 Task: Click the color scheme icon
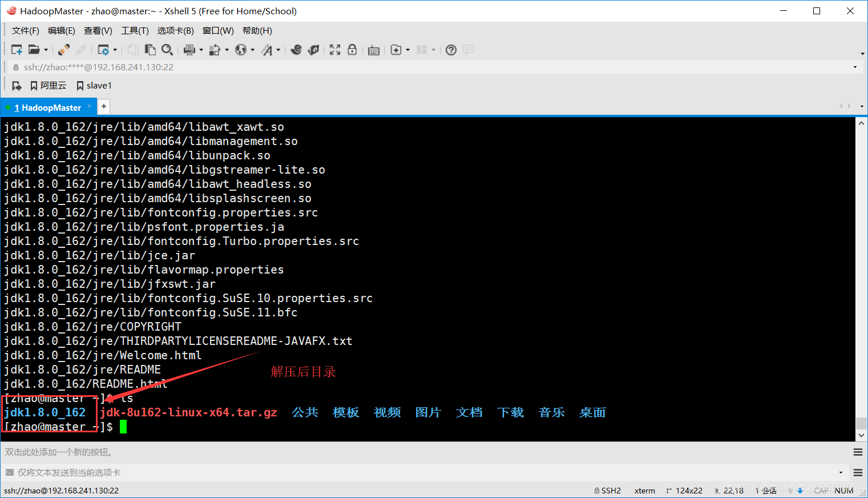tap(215, 50)
